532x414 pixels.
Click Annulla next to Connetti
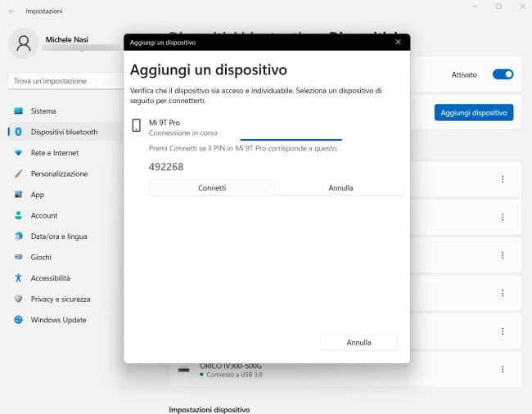click(x=340, y=187)
